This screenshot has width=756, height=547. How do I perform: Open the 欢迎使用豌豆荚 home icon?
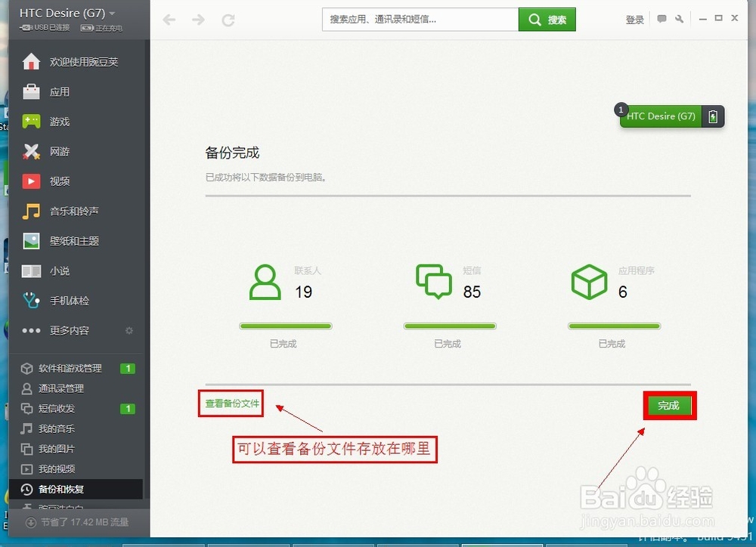pos(31,62)
